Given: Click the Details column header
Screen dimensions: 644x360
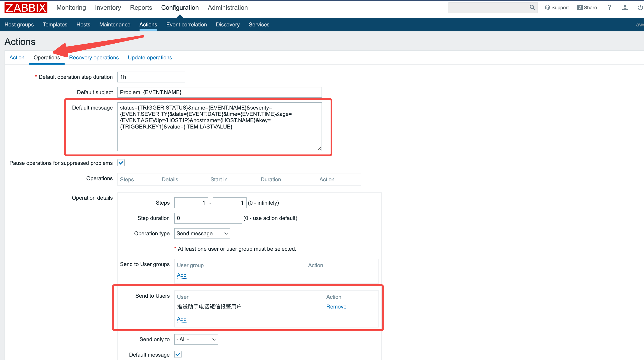Looking at the screenshot, I should (170, 180).
